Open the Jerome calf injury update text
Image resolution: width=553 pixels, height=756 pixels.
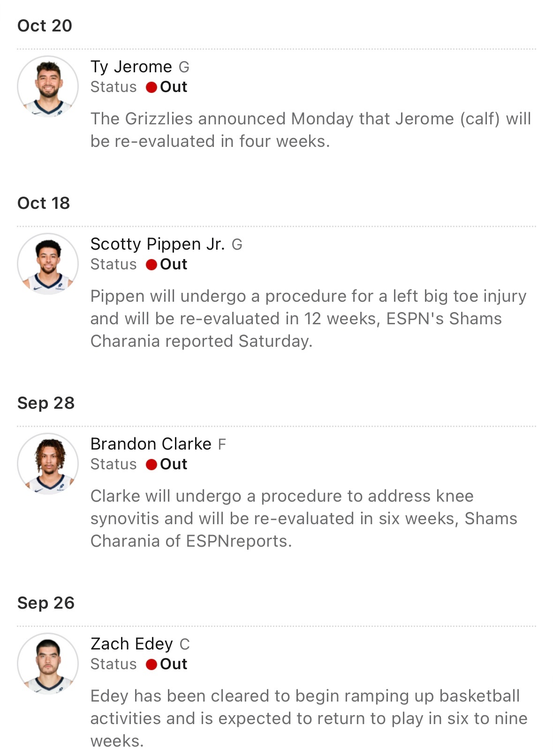(311, 130)
